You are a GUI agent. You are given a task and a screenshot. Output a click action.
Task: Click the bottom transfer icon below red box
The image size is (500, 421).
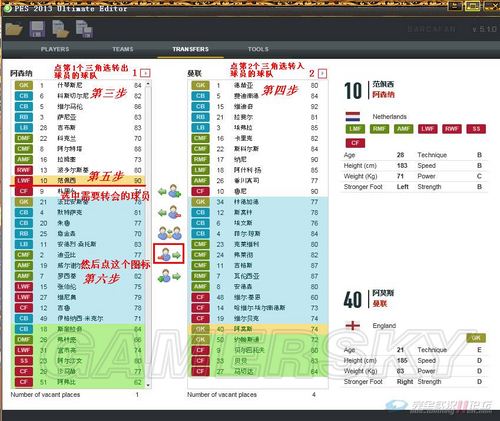[x=169, y=276]
